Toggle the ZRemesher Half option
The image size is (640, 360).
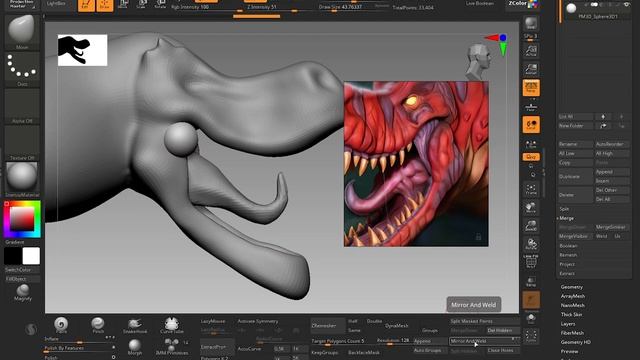point(352,321)
